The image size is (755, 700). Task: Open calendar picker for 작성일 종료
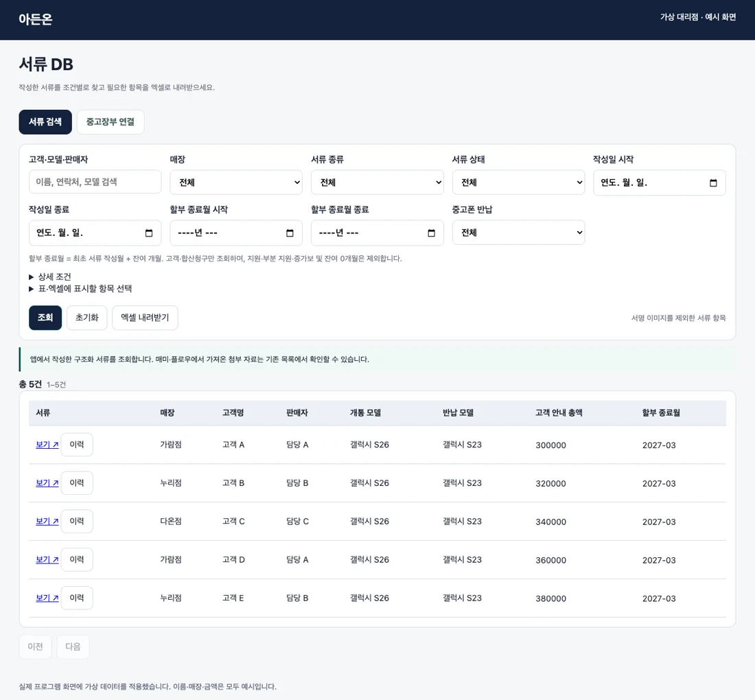(x=149, y=233)
